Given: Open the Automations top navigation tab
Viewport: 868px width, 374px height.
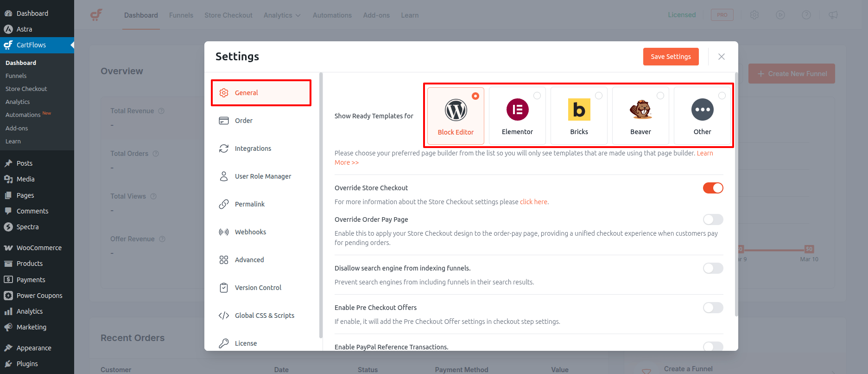Looking at the screenshot, I should point(332,15).
